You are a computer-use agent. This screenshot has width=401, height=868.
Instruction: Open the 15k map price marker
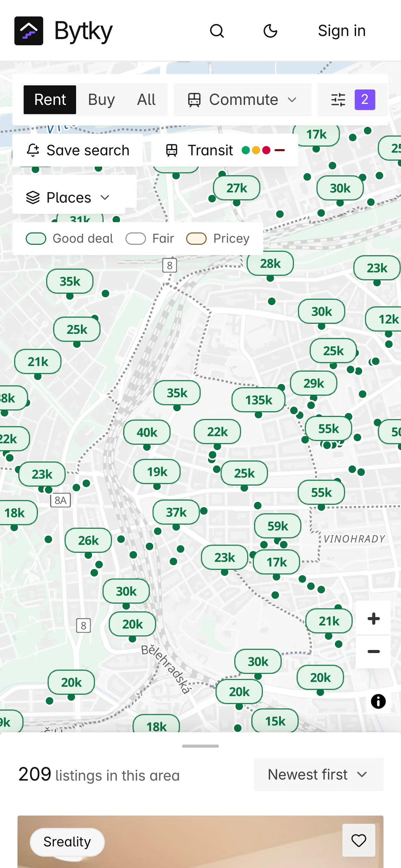click(275, 721)
